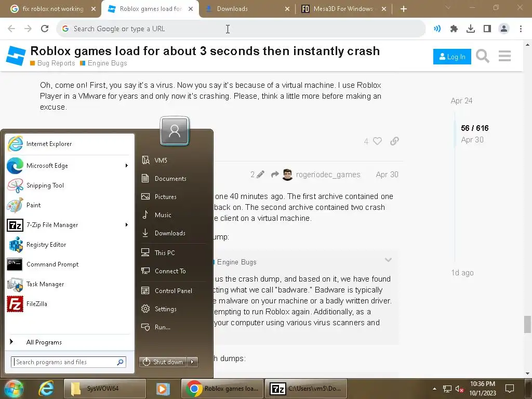
Task: Launch Command Prompt
Action: pyautogui.click(x=70, y=264)
